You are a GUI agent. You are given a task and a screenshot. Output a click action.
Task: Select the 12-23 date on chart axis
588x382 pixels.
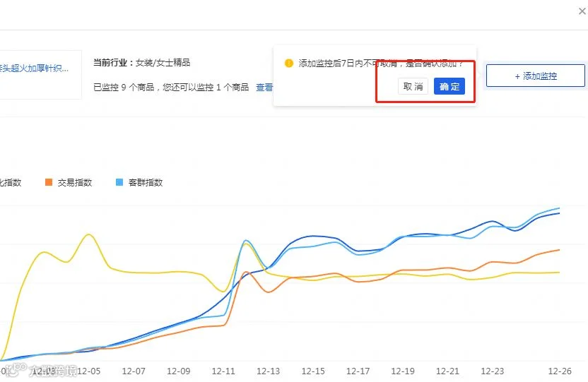tap(493, 371)
